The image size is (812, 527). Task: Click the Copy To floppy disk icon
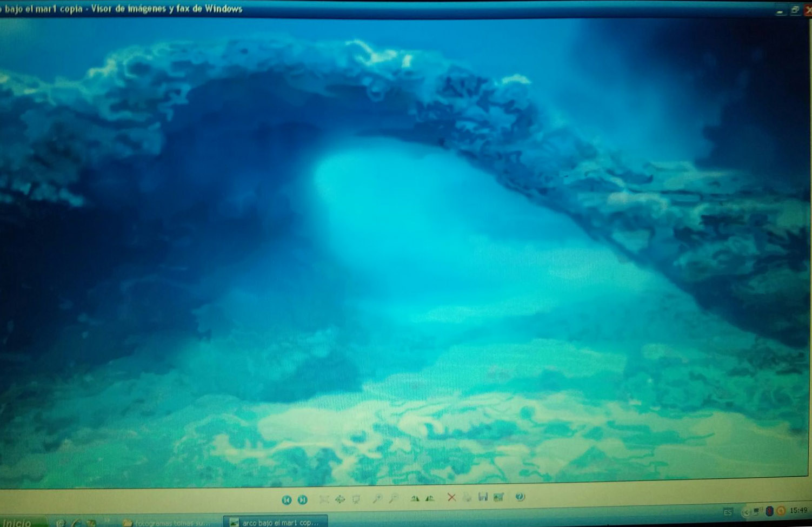(x=483, y=497)
